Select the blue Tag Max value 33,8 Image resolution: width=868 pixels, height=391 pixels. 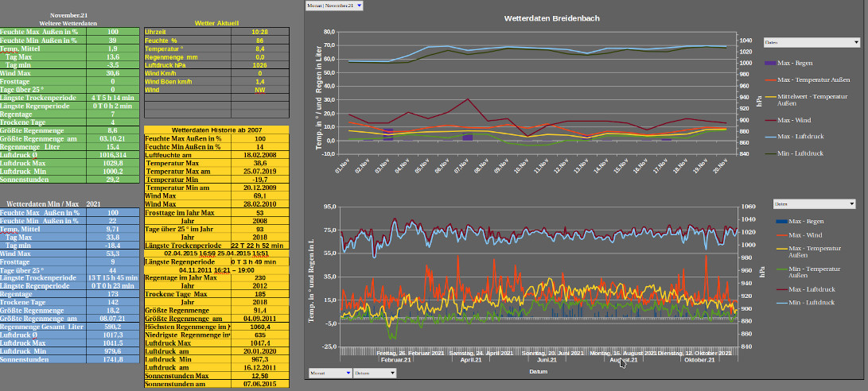113,237
